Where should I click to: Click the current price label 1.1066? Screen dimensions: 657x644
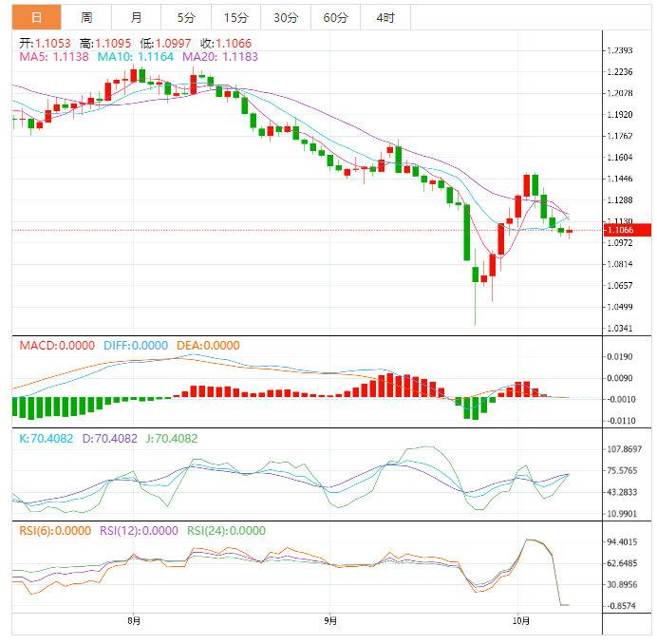[x=628, y=230]
